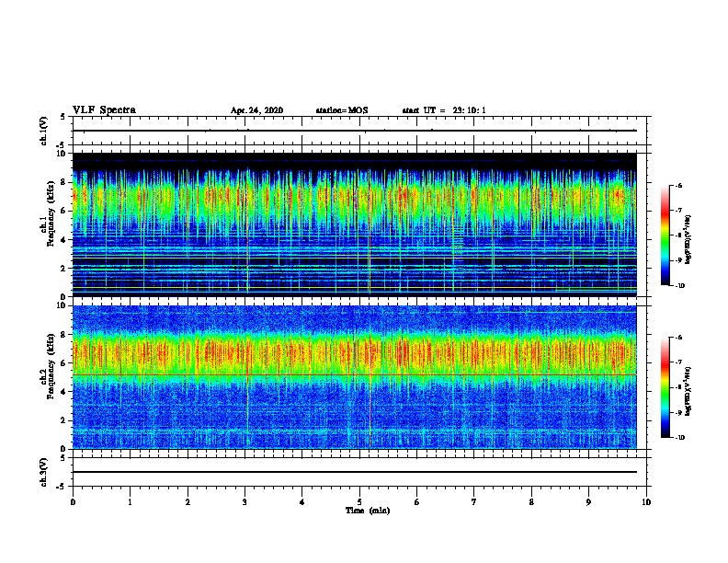This screenshot has height=563, width=728.
Task: Click the time axis tick label "3"
Action: [x=245, y=502]
